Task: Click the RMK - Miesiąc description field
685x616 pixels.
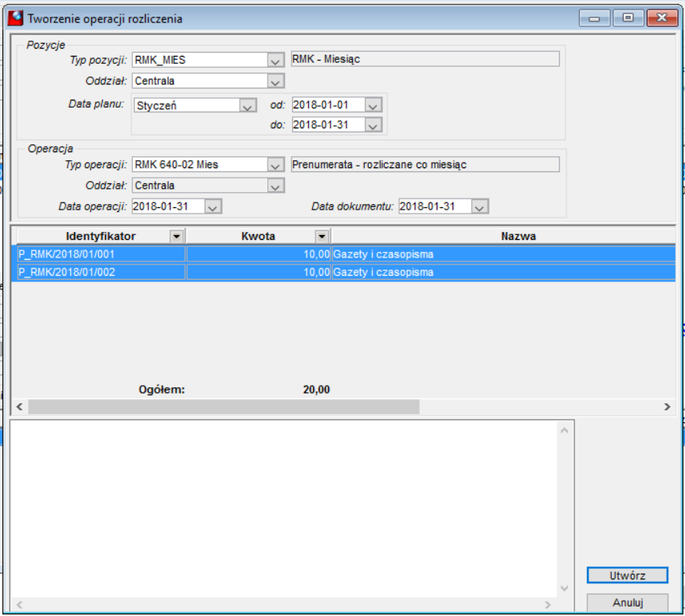Action: pyautogui.click(x=425, y=59)
